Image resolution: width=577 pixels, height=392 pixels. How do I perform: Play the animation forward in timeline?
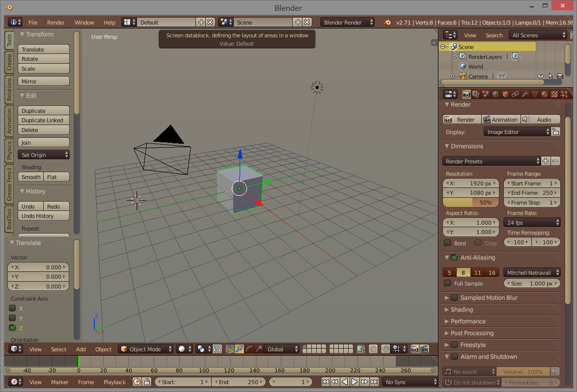(x=355, y=382)
